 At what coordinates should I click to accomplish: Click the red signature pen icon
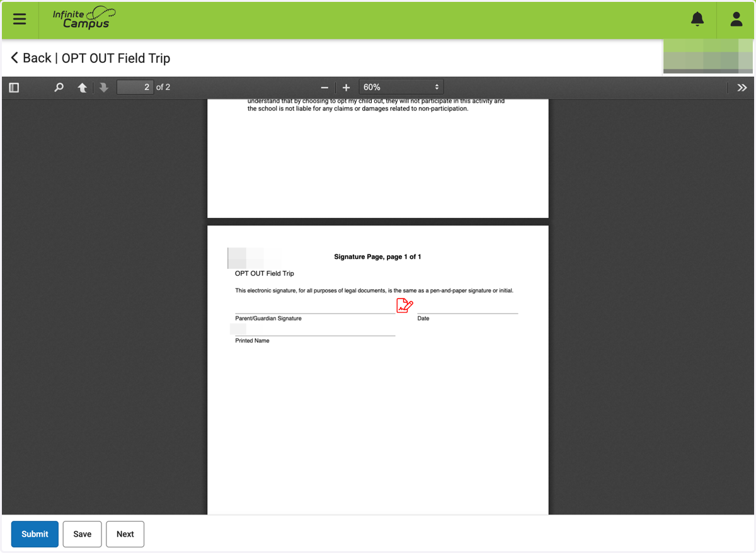point(404,305)
